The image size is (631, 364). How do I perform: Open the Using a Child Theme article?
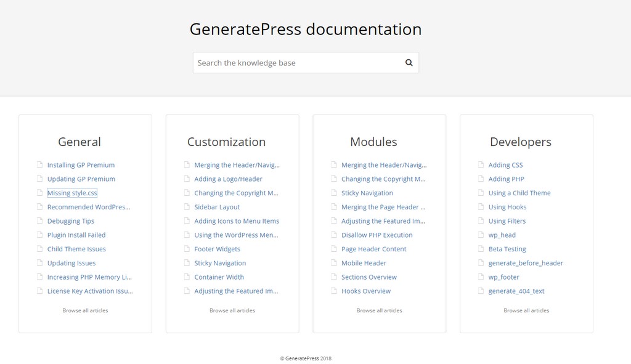click(x=519, y=193)
